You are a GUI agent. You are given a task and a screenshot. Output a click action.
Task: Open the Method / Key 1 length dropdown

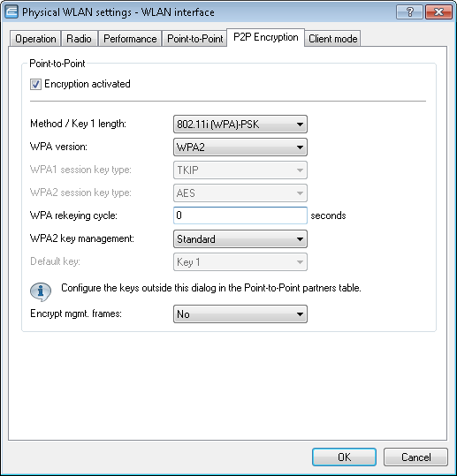[x=240, y=125]
